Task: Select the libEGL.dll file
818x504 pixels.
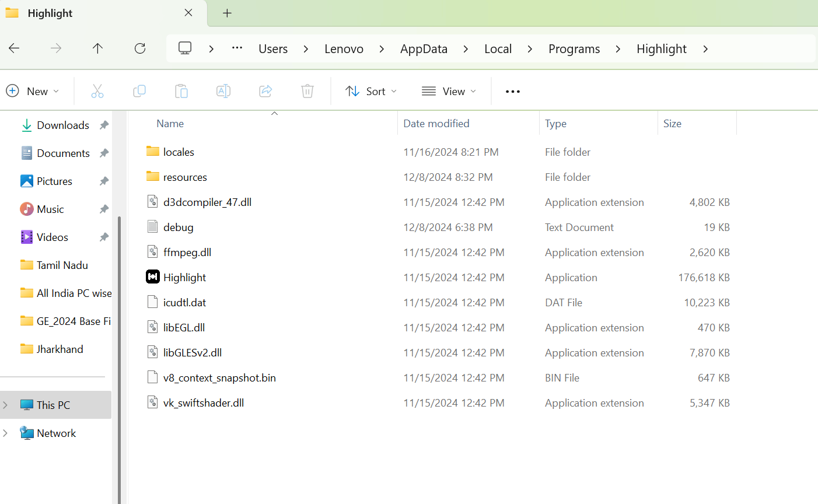Action: (x=184, y=327)
